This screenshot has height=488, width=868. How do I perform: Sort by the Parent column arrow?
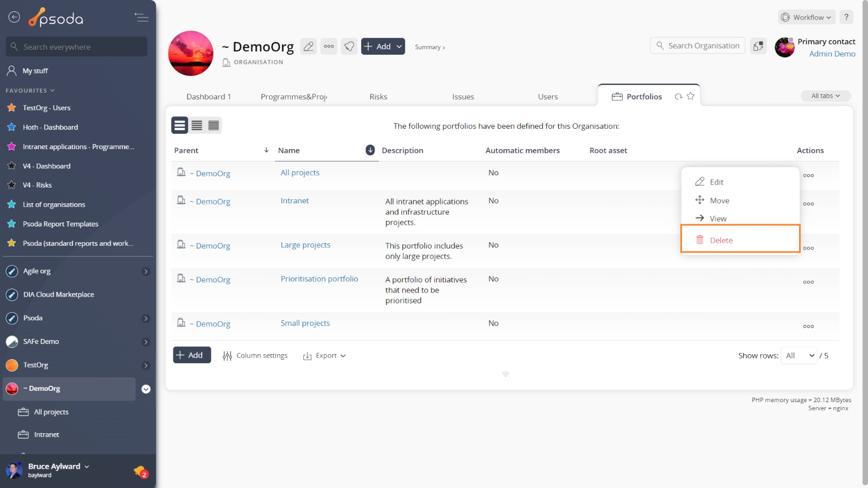click(266, 150)
